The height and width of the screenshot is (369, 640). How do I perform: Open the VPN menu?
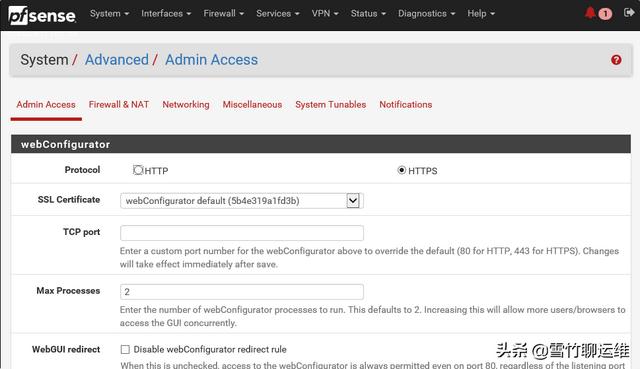coord(325,13)
